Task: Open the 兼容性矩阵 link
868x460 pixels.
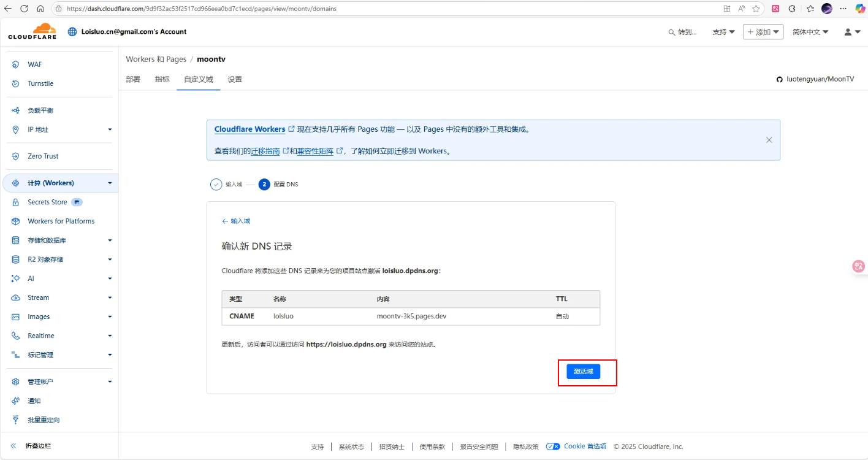Action: tap(315, 151)
